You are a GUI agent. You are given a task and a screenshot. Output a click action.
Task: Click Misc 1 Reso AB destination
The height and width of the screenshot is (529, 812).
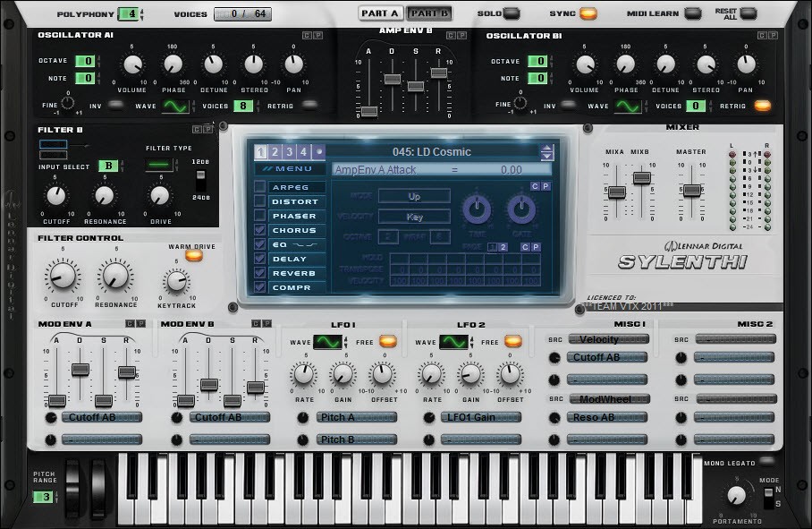[x=607, y=417]
